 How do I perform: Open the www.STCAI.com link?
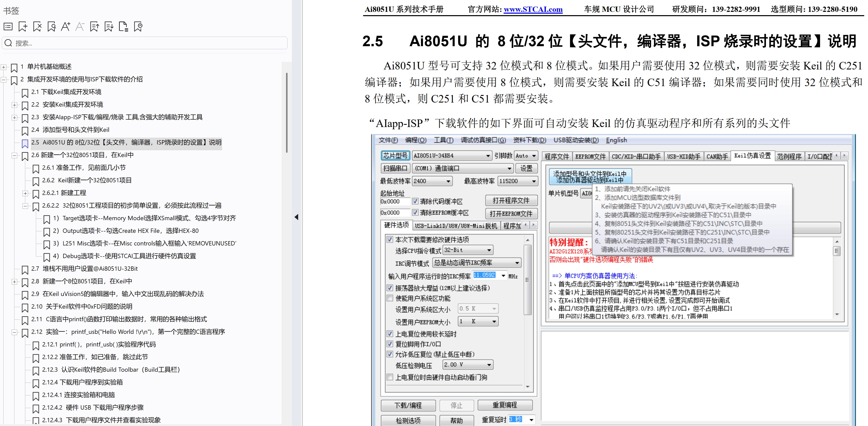point(533,9)
